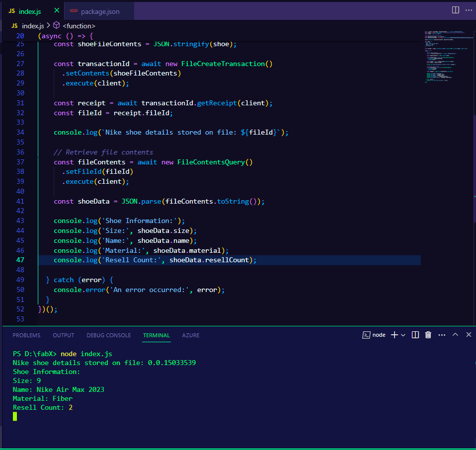476x450 pixels.
Task: Kill terminal using trash icon
Action: click(x=428, y=335)
